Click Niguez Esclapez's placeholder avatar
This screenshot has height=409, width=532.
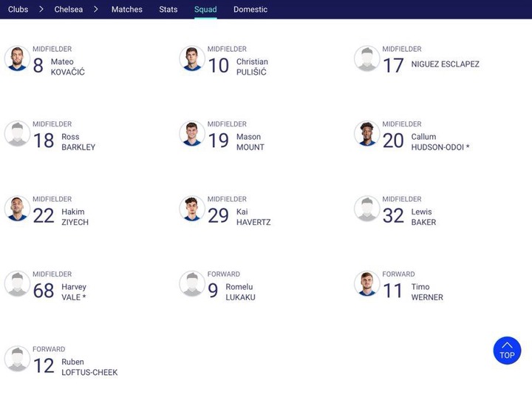pyautogui.click(x=366, y=58)
